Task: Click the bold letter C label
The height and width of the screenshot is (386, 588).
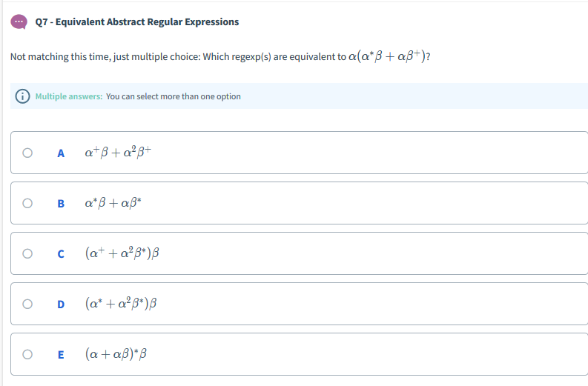Action: pyautogui.click(x=61, y=253)
